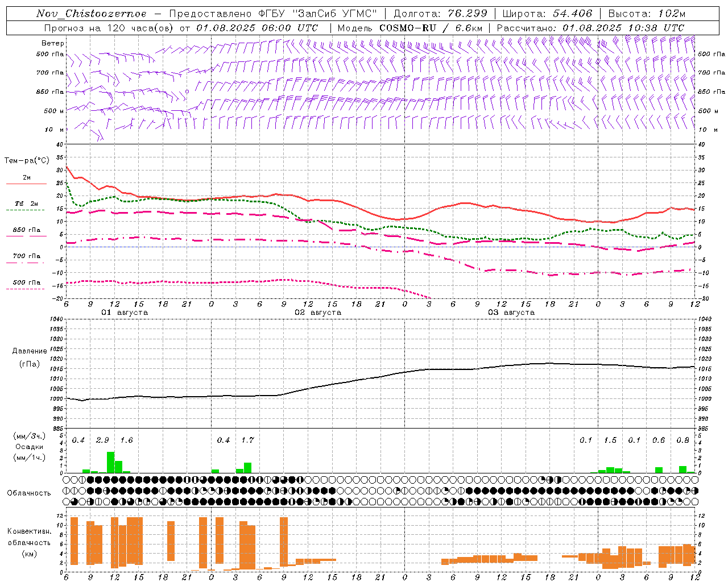Click the '(мм/1ч.)' unit label
Viewport: 728px width, 582px height.
(30, 458)
